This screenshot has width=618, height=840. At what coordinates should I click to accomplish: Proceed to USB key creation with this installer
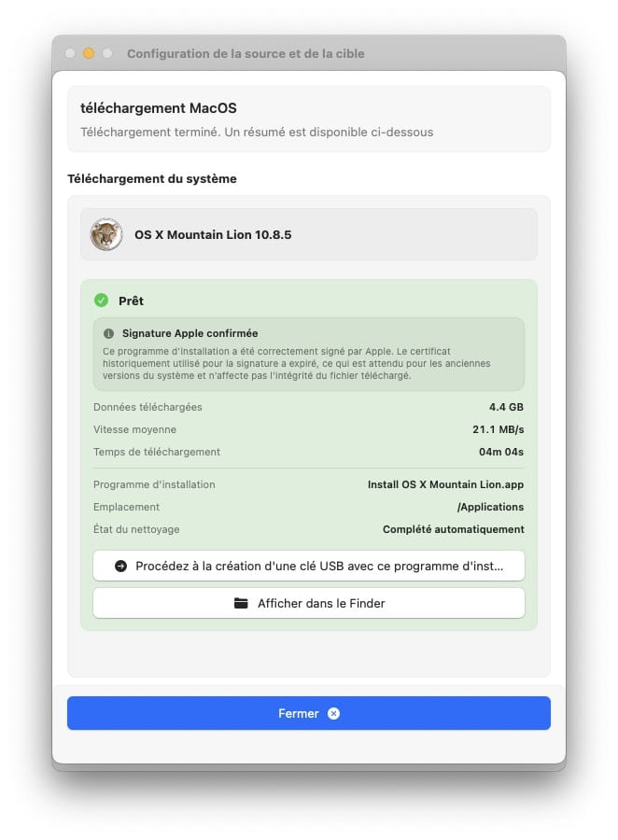[x=309, y=566]
